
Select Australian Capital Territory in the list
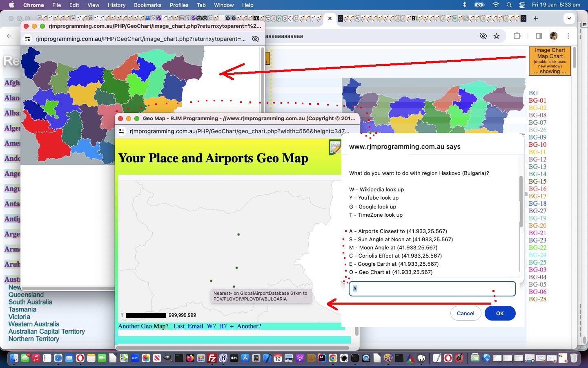[47, 331]
